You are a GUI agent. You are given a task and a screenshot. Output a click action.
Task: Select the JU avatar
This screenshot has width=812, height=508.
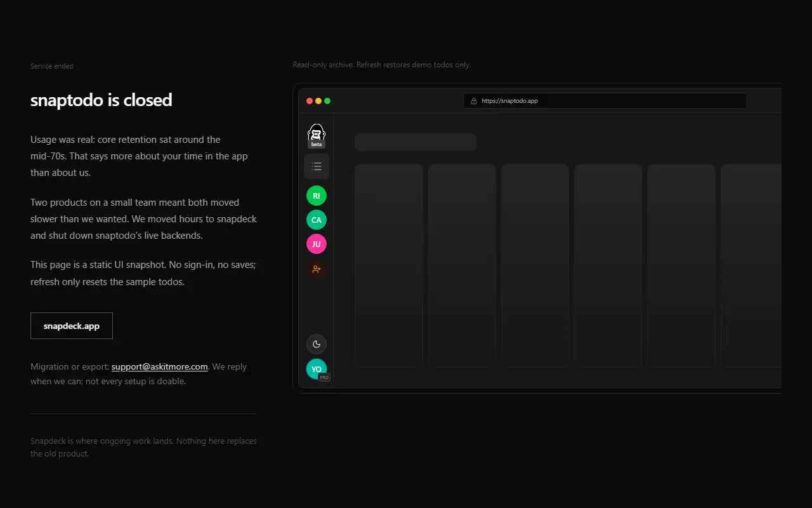coord(317,244)
